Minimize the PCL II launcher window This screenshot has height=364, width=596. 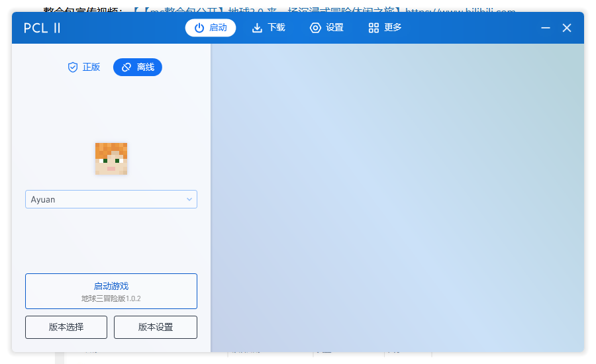point(546,28)
